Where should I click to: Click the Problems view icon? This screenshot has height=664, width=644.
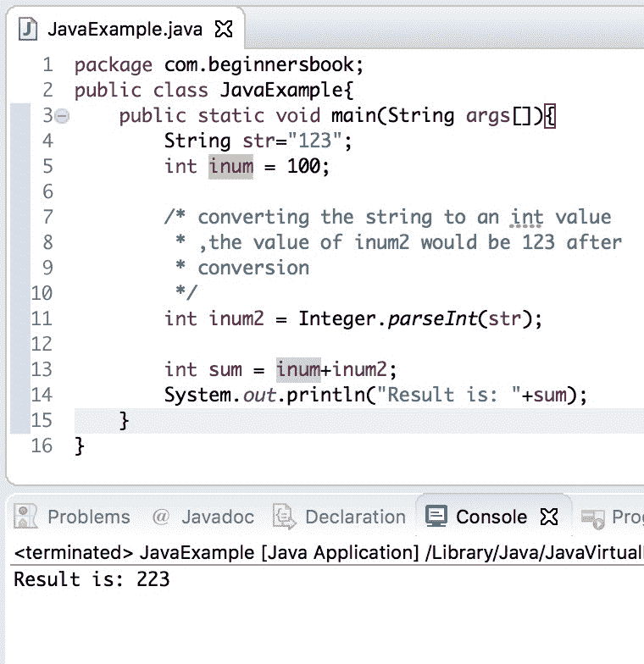pos(25,517)
